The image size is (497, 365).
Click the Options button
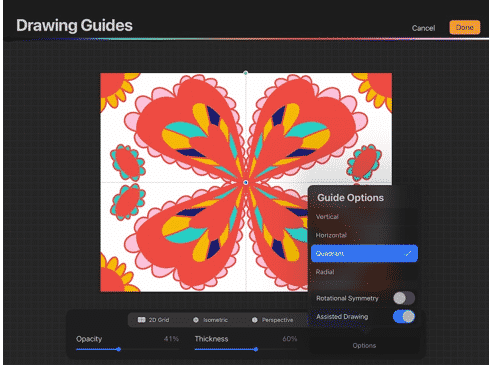coord(364,346)
